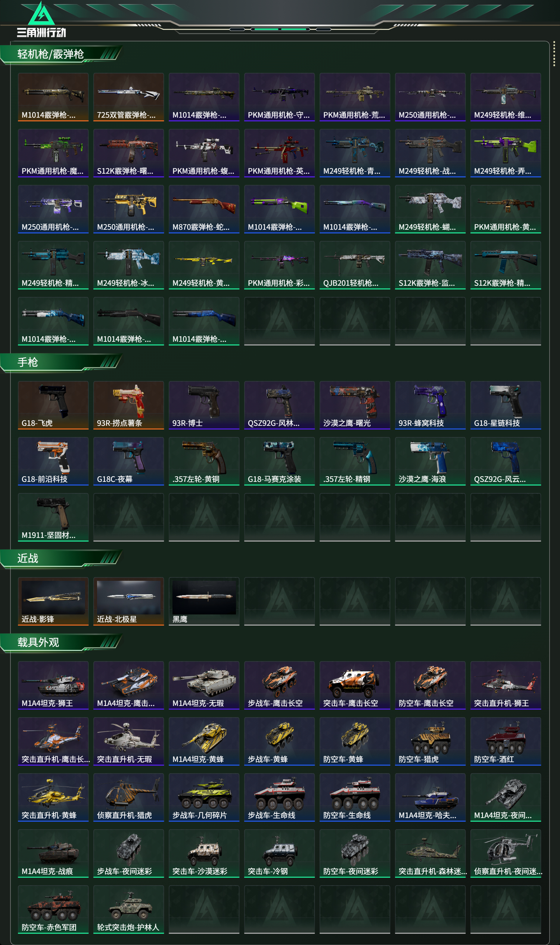This screenshot has height=945, width=560.
Task: Select QJB201轻机枪 skin thumbnail
Action: 355,265
